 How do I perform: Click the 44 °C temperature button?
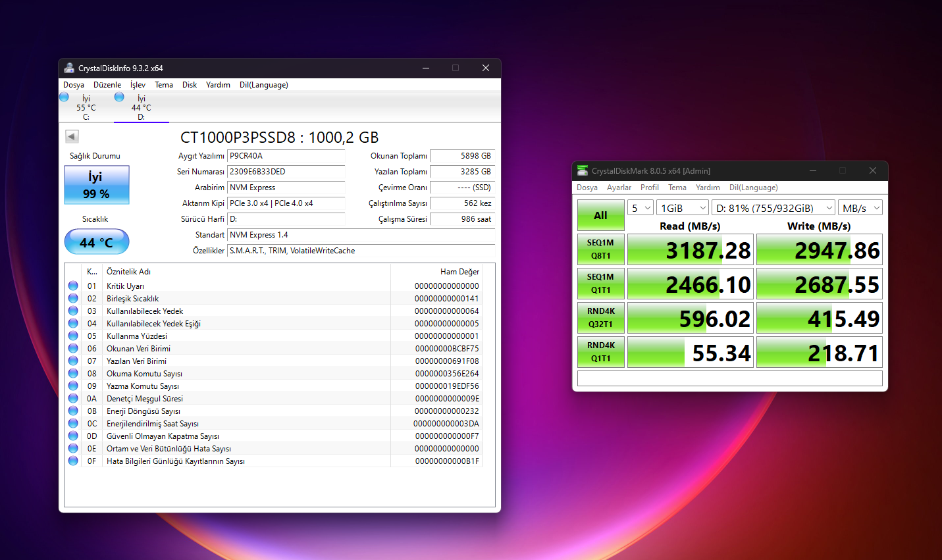coord(97,242)
